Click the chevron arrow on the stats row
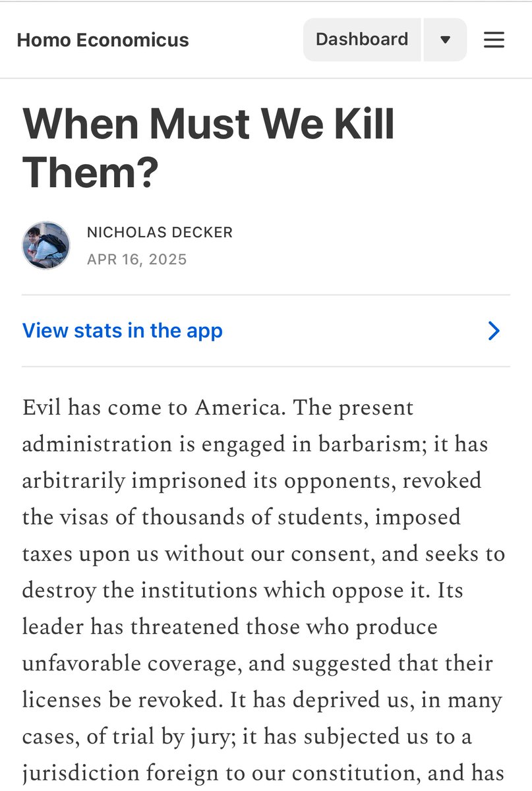 (494, 331)
